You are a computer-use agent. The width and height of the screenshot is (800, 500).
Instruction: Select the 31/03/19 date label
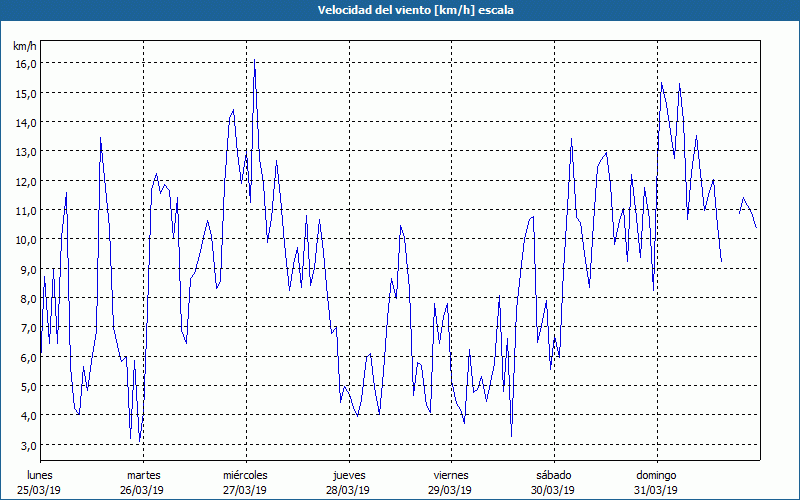tap(656, 490)
